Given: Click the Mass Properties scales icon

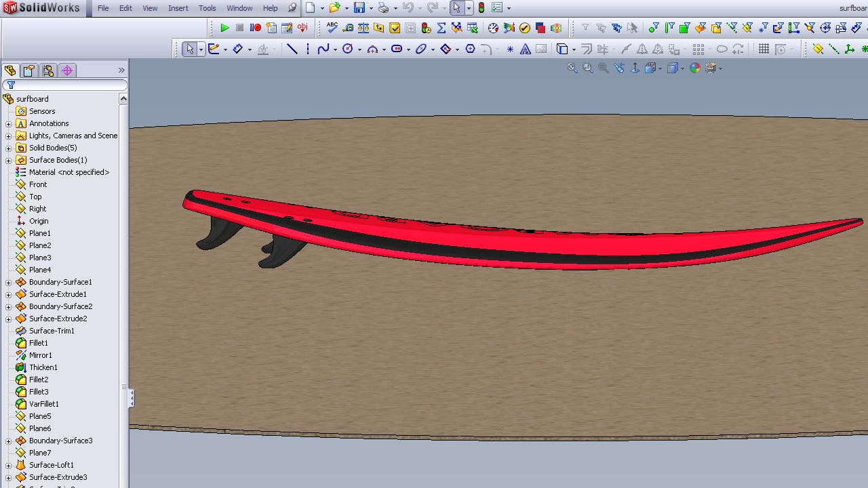Looking at the screenshot, I should point(363,28).
